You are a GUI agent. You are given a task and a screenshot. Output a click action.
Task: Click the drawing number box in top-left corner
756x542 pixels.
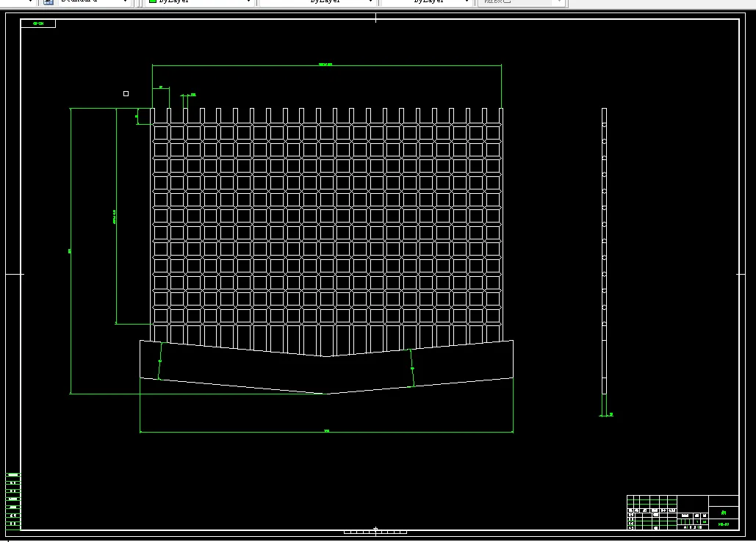point(38,23)
